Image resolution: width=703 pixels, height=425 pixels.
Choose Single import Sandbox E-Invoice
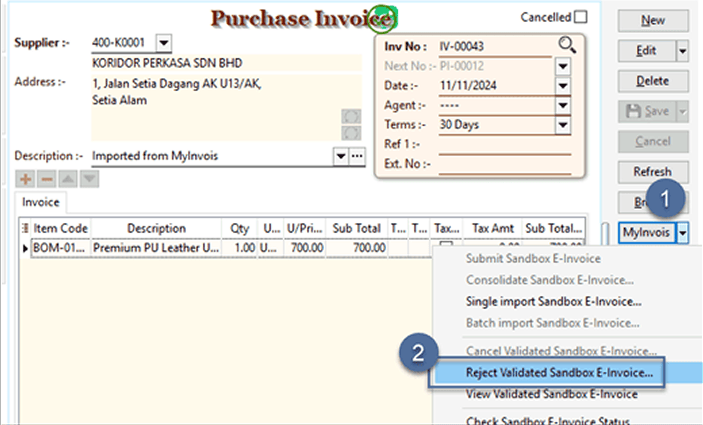click(x=554, y=302)
